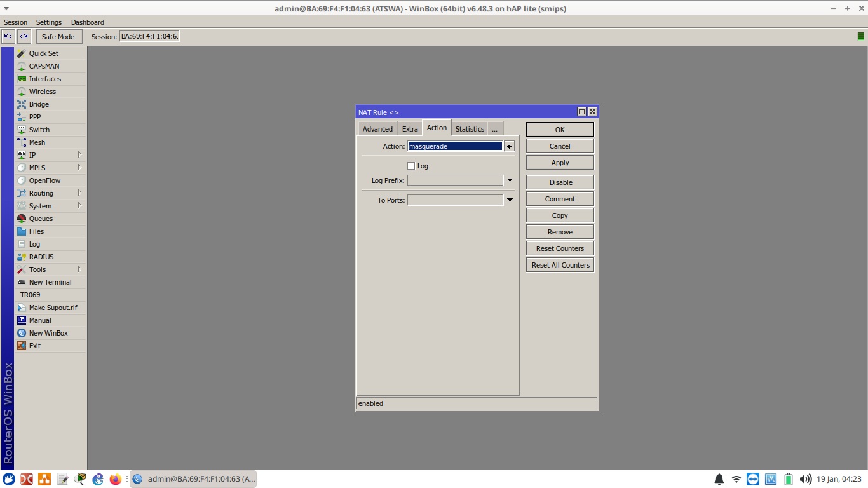Open the system monitor tray icon
The height and width of the screenshot is (488, 868).
[771, 479]
